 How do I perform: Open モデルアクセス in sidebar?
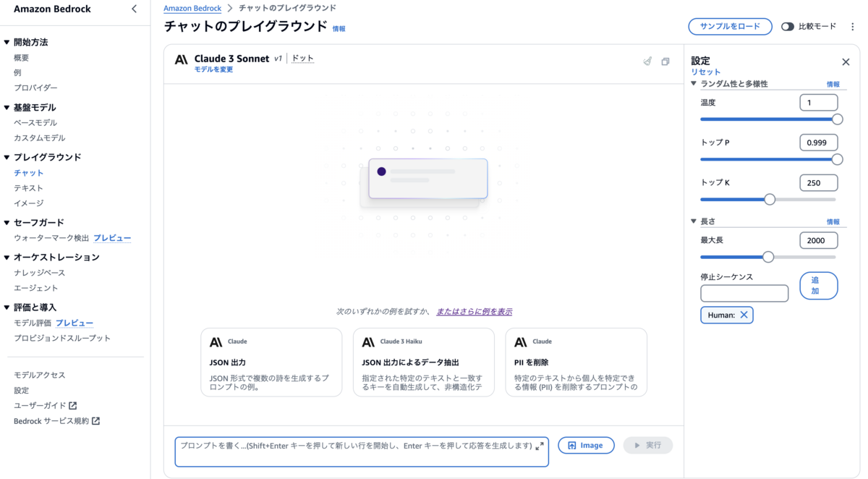(40, 375)
